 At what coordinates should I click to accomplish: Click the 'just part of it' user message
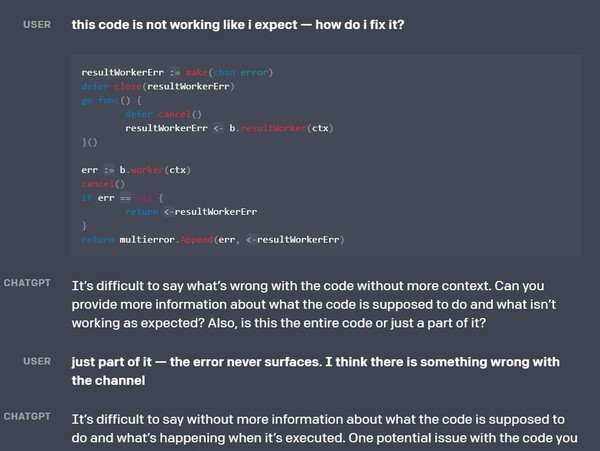[316, 371]
